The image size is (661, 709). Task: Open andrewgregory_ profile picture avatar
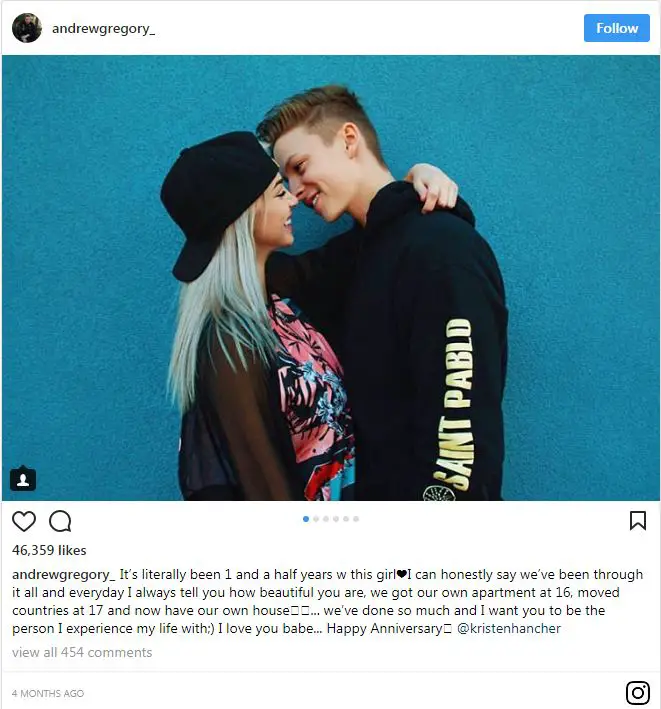click(x=27, y=28)
